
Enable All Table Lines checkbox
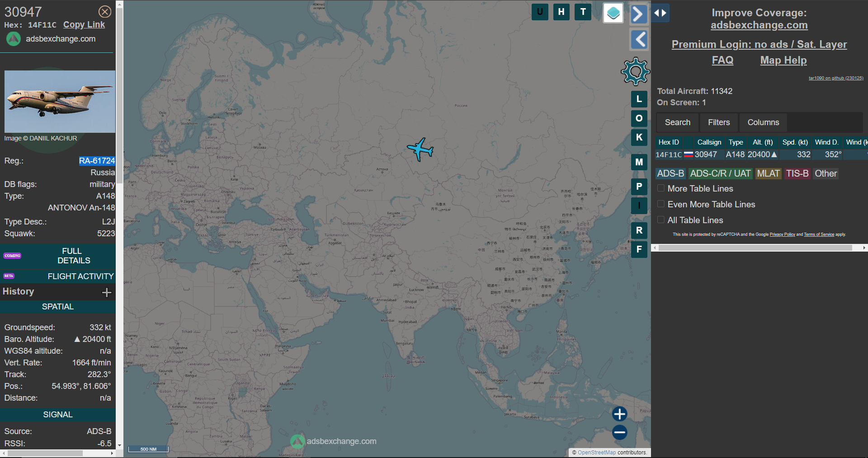(x=661, y=220)
